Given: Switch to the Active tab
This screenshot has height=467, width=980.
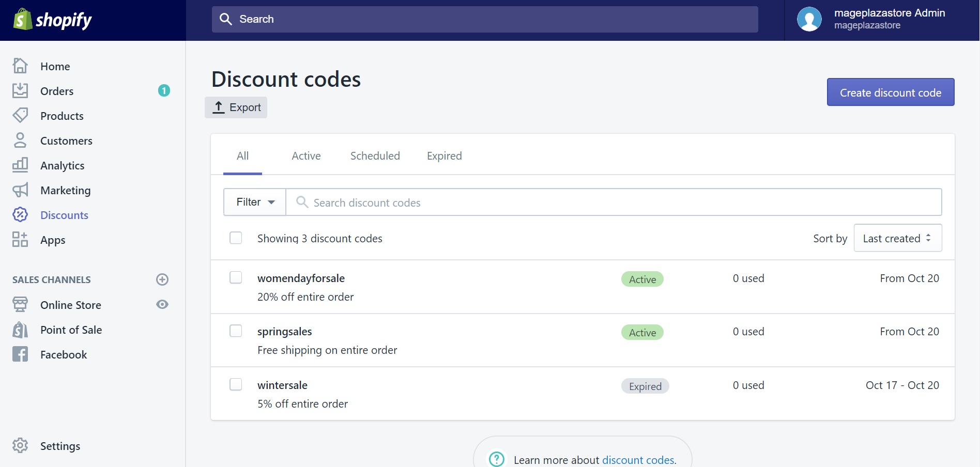Looking at the screenshot, I should point(306,156).
